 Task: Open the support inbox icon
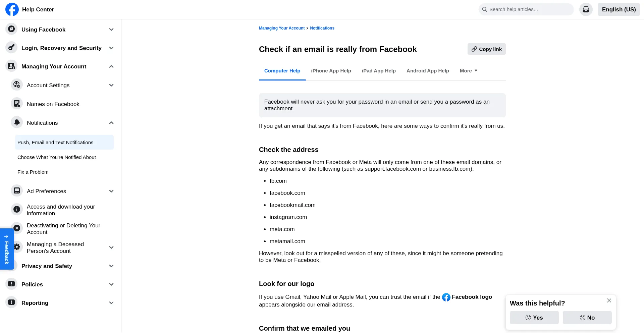tap(586, 9)
